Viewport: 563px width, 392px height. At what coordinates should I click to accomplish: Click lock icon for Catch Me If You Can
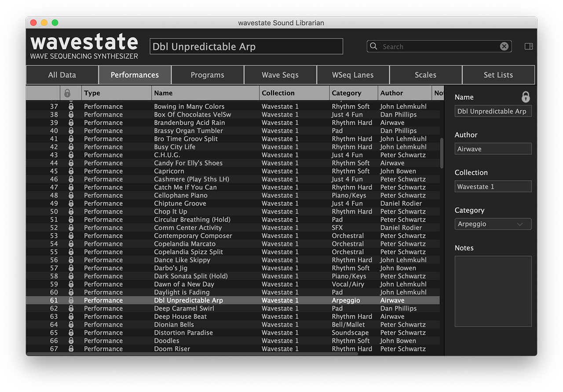coord(71,187)
